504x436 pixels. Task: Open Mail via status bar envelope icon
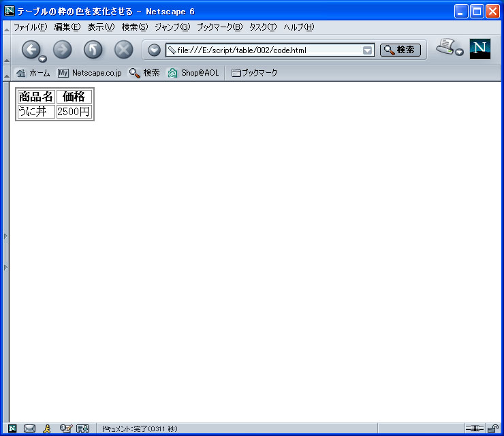[x=29, y=429]
